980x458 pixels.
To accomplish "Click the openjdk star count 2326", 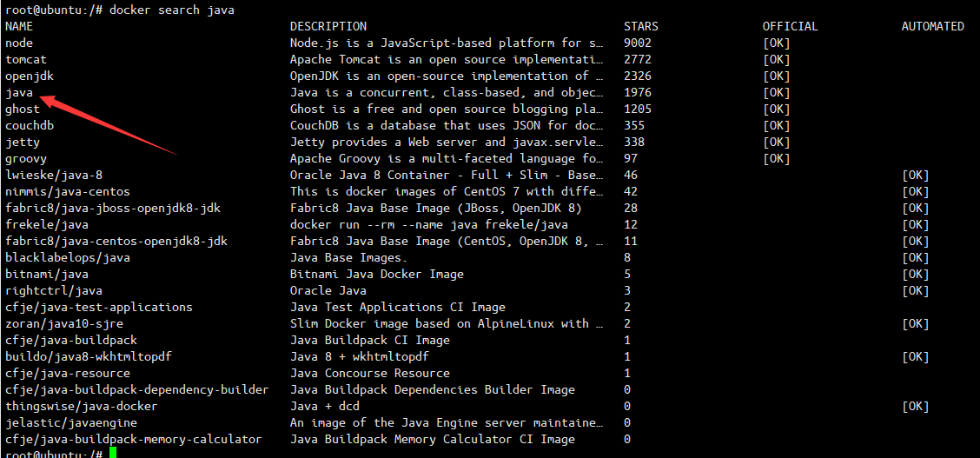I will tap(638, 76).
